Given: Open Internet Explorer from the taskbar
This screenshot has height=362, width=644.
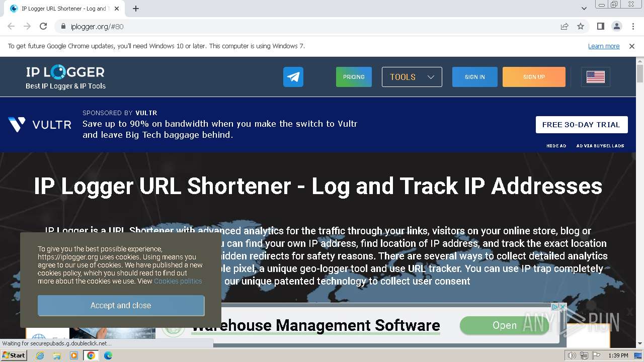Looking at the screenshot, I should (40, 355).
